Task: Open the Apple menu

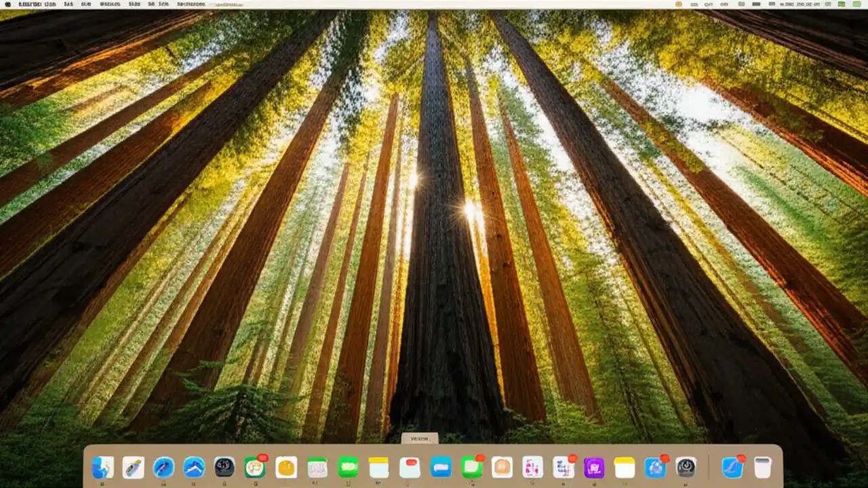Action: click(x=7, y=5)
